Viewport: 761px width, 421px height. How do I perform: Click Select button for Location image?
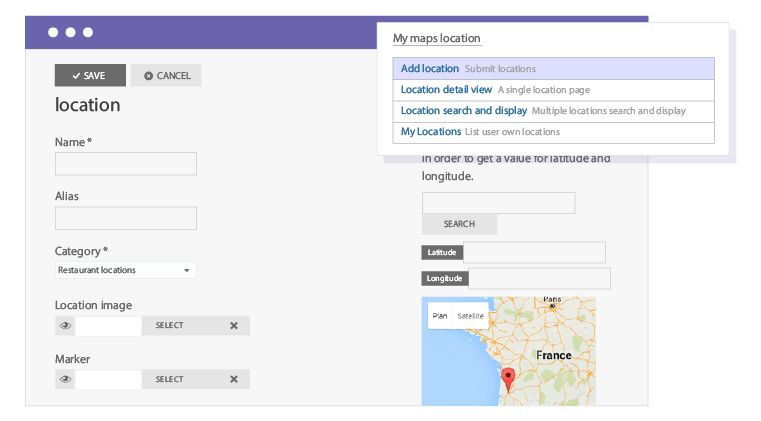[170, 326]
